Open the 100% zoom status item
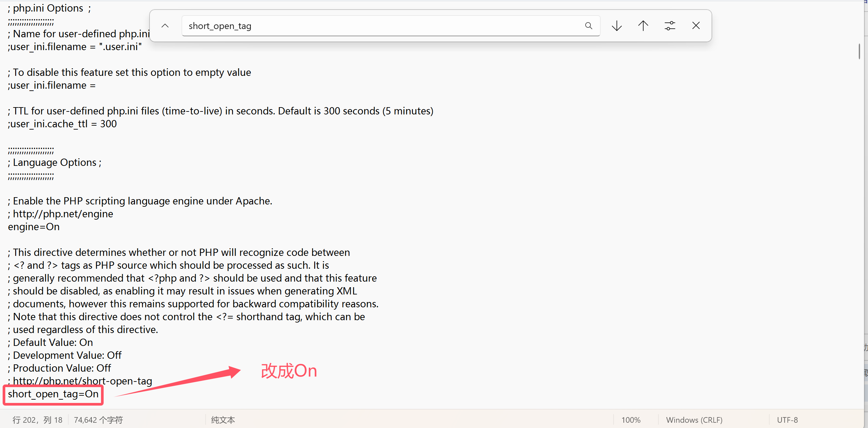 [x=631, y=419]
